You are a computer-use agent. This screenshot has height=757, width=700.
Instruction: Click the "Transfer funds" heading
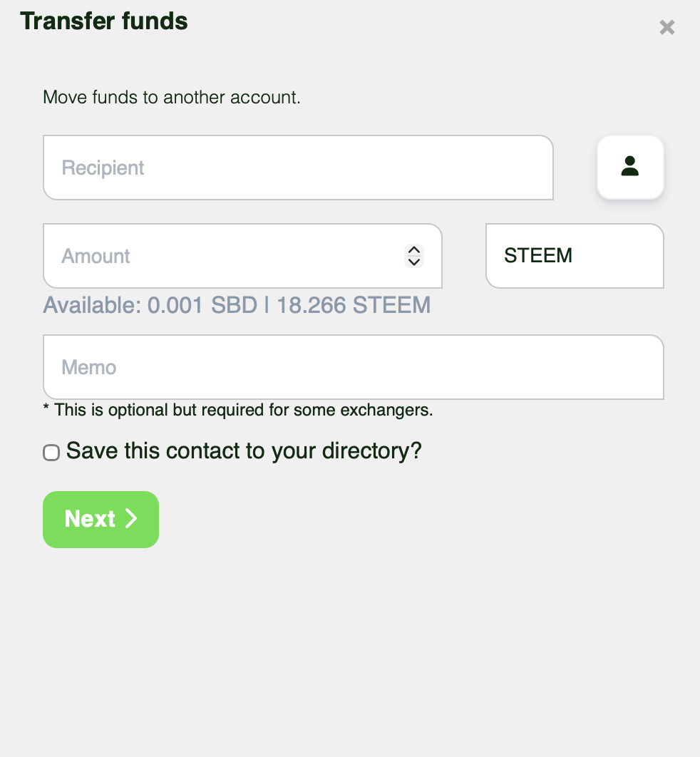[x=104, y=21]
